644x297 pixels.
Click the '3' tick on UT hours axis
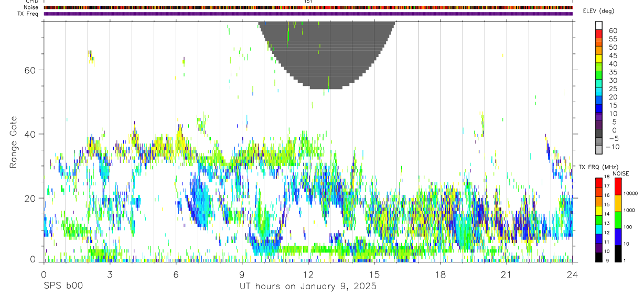coord(110,274)
